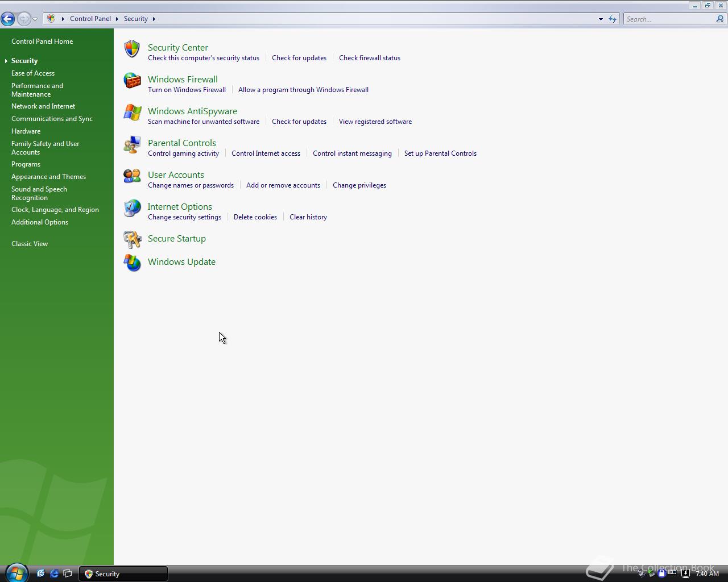Image resolution: width=728 pixels, height=582 pixels.
Task: Expand the address bar history dropdown
Action: click(x=601, y=19)
